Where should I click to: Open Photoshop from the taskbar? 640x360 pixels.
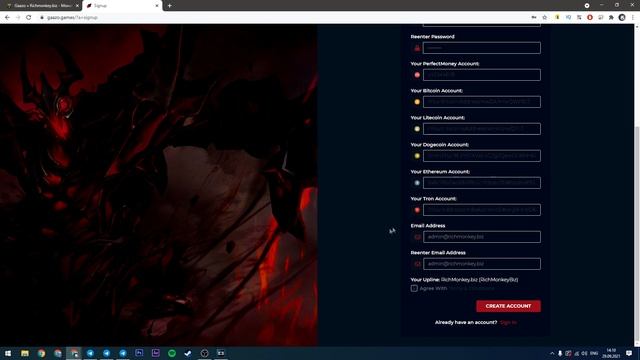tap(139, 353)
